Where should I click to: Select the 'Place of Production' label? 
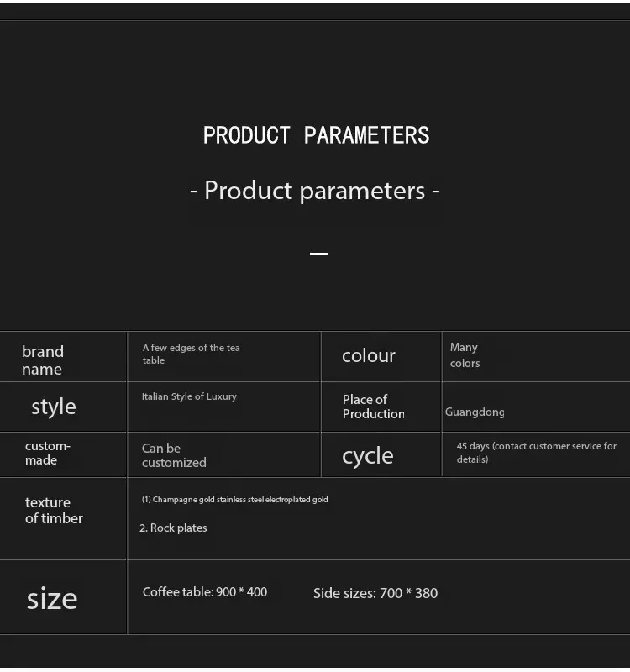pyautogui.click(x=374, y=407)
